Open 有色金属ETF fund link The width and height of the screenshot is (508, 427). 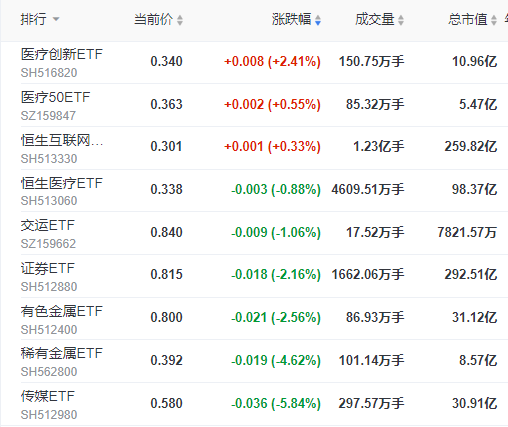click(62, 311)
